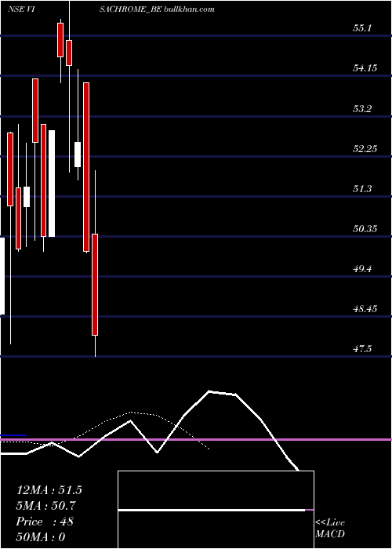Click the magenta MACD zero line
The height and width of the screenshot is (549, 392).
[x=196, y=439]
